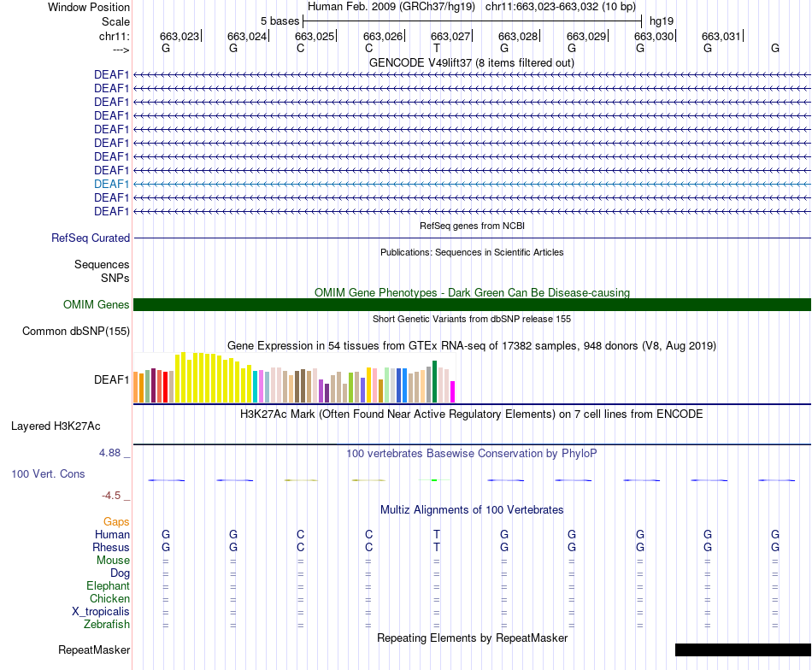Screen dimensions: 812x670
Task: Click the Layered H3K27Ac track label
Action: [x=56, y=426]
